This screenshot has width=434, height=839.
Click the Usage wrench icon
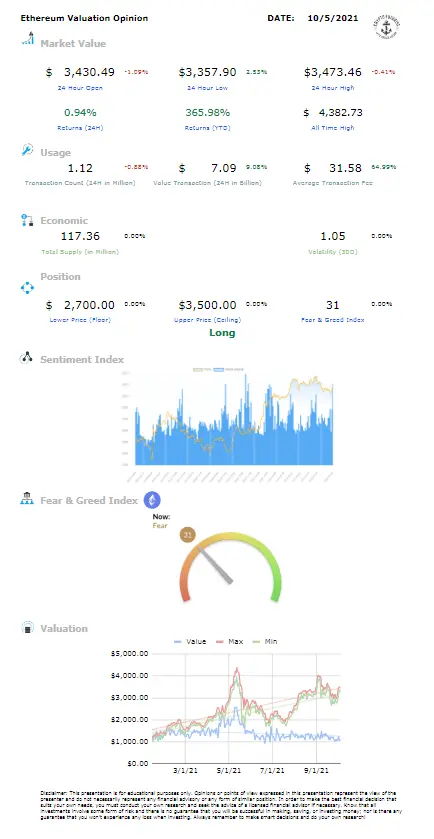click(27, 150)
